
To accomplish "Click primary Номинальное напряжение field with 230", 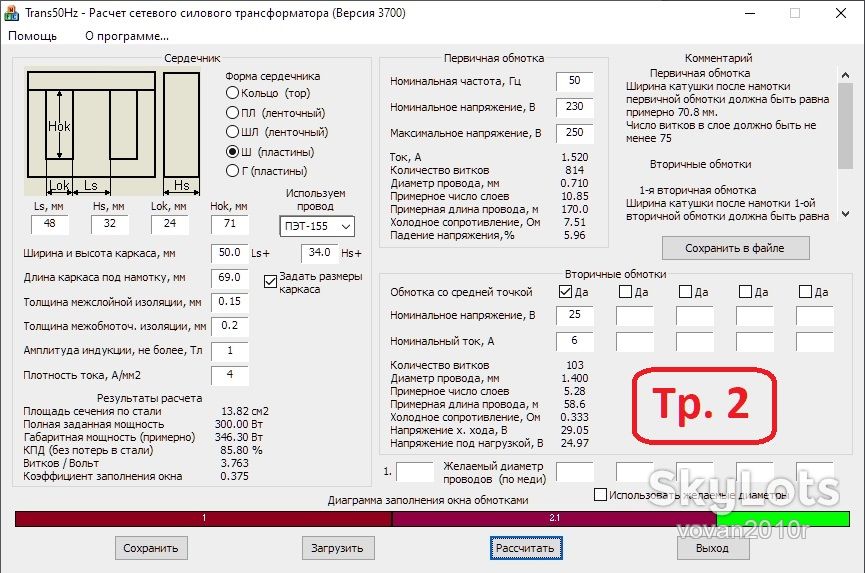I will (x=575, y=107).
